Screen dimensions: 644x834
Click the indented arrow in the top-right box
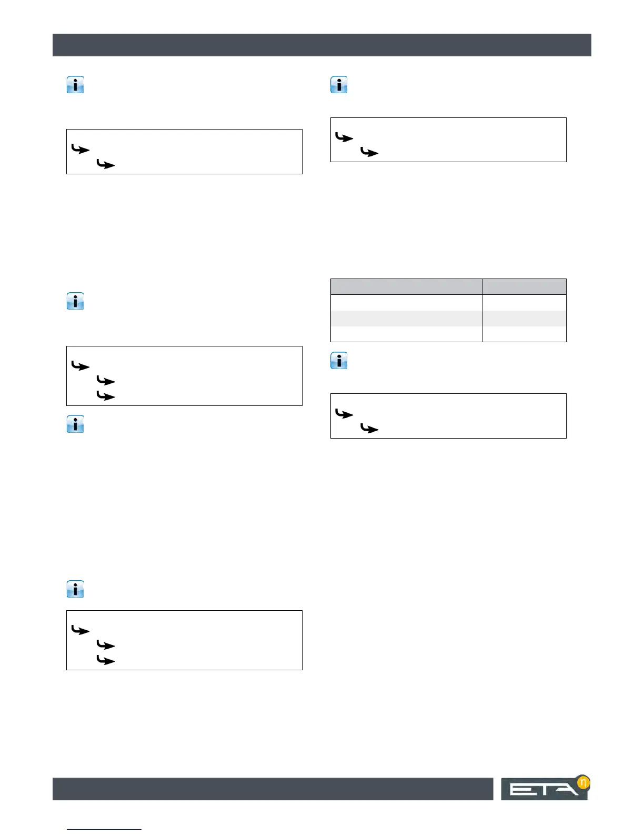coord(369,153)
